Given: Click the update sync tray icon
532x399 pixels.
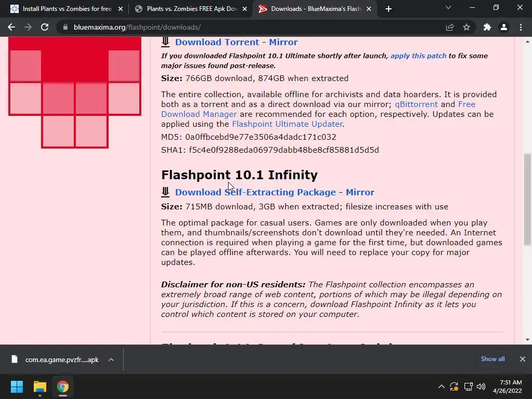Looking at the screenshot, I should (x=454, y=387).
